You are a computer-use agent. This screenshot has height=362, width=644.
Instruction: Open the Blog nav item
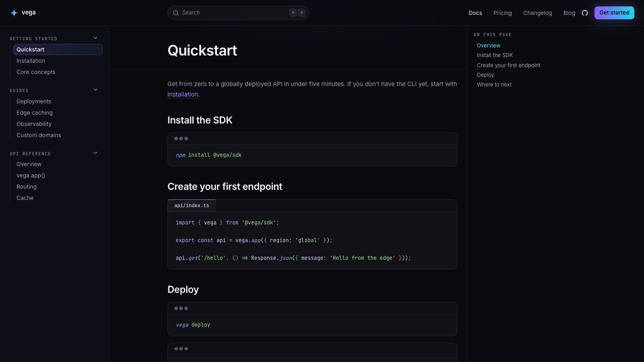pos(569,13)
